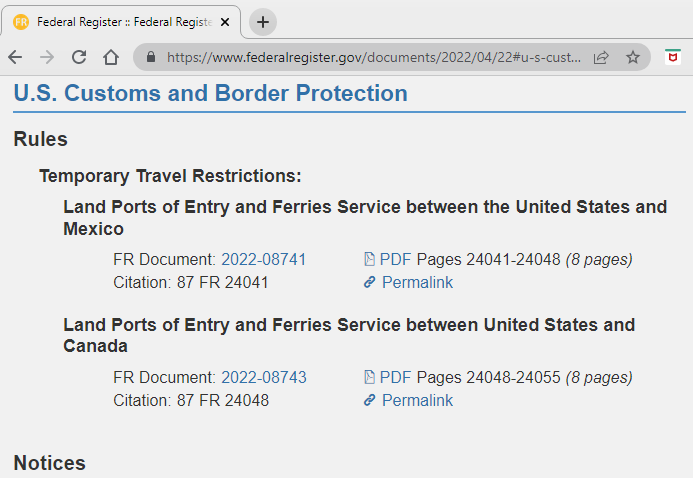Click the browser back arrow
This screenshot has width=693, height=478.
15,57
